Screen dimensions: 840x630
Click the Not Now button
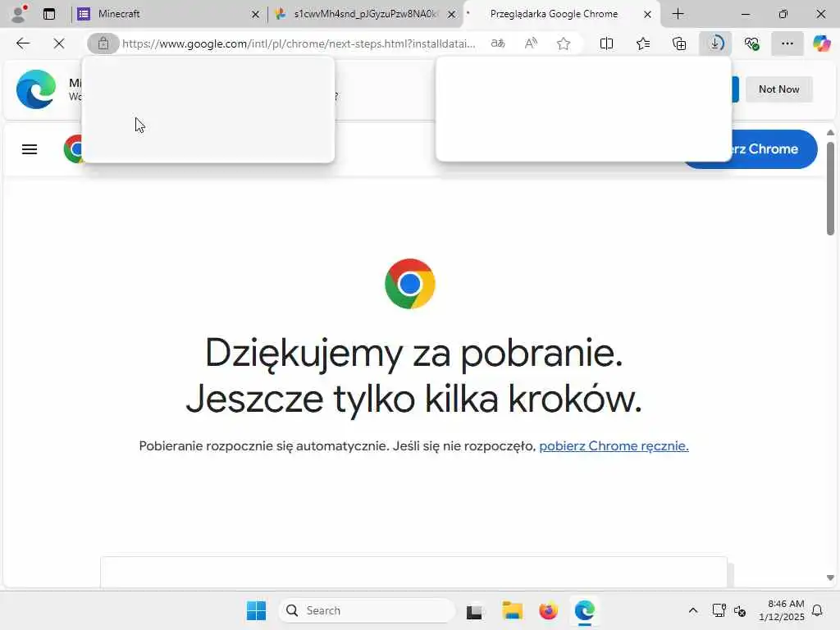779,89
